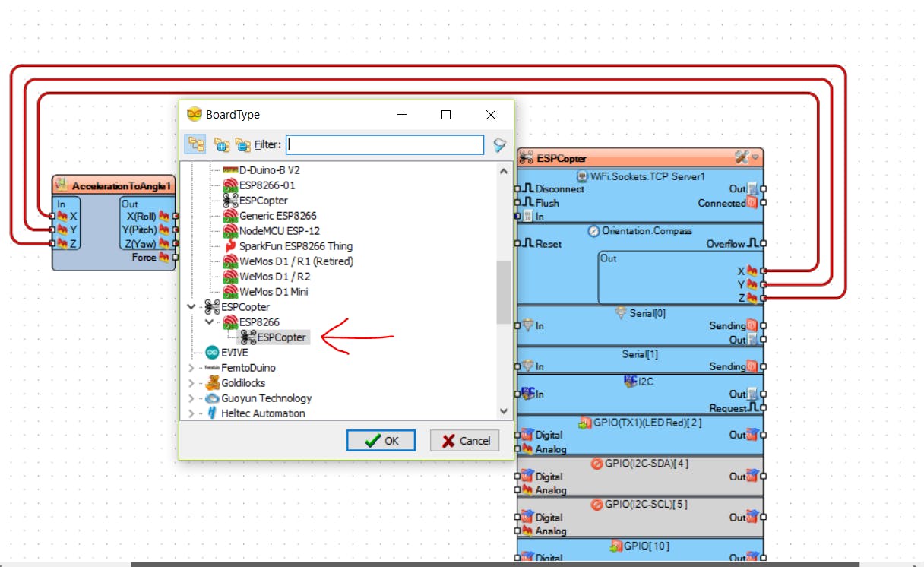Image resolution: width=924 pixels, height=567 pixels.
Task: Click the Force output pin
Action: pyautogui.click(x=176, y=257)
